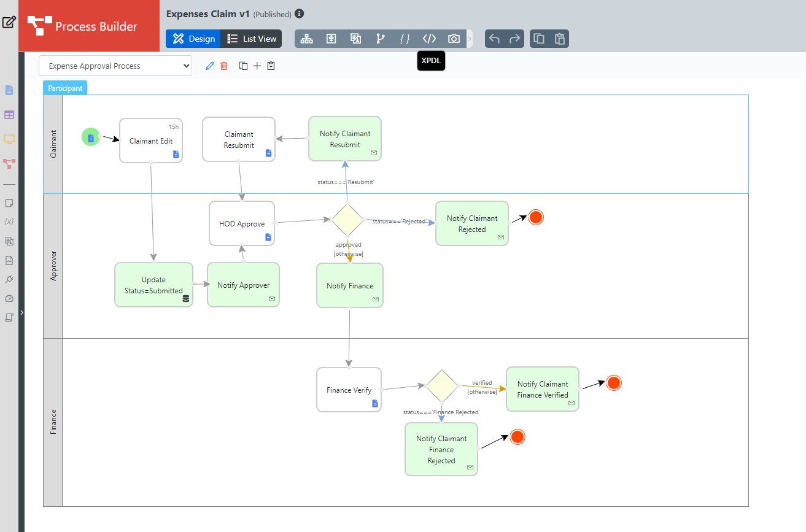The height and width of the screenshot is (532, 806).
Task: Expand the left sidebar panel arrow
Action: [x=21, y=312]
